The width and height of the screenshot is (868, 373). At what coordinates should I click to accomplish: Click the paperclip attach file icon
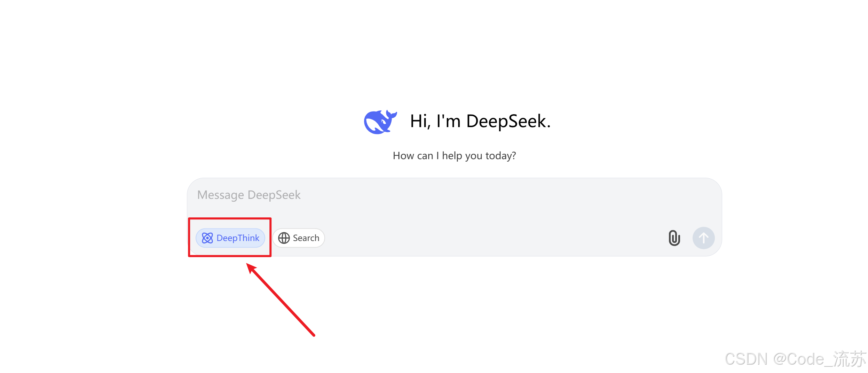[x=674, y=238]
